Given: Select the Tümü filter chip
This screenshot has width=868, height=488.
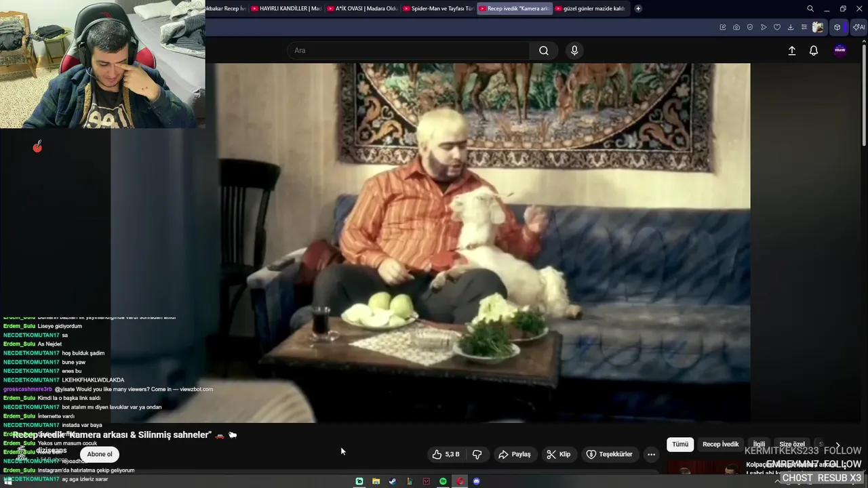Looking at the screenshot, I should pyautogui.click(x=680, y=444).
